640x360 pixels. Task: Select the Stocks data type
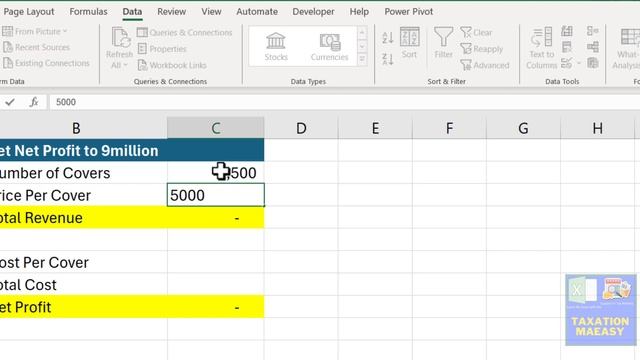(x=276, y=47)
